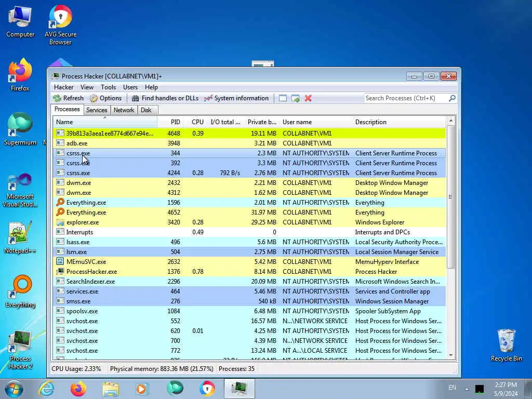Select svchost.exe with PID 552
Viewport: 532px width, 399px height.
coord(249,321)
